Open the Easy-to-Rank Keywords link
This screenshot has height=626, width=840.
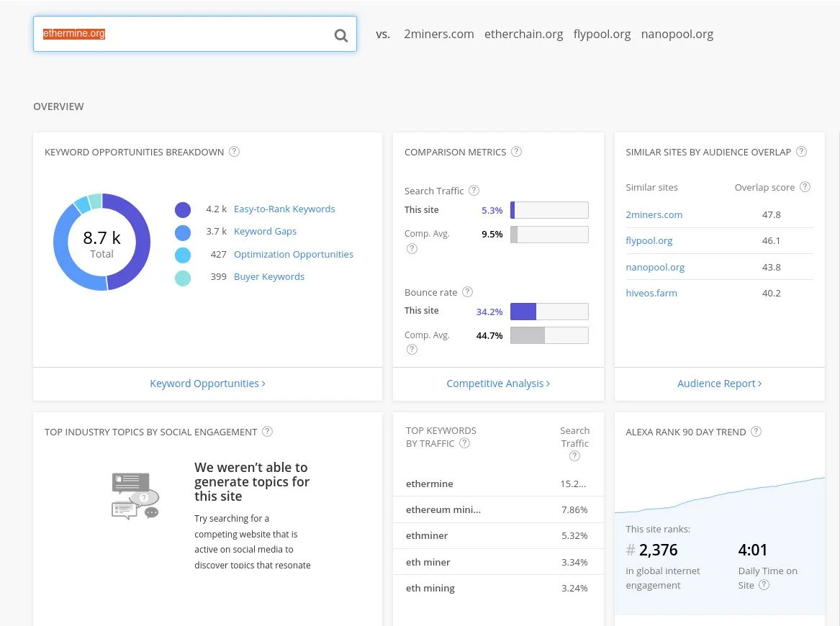(284, 209)
